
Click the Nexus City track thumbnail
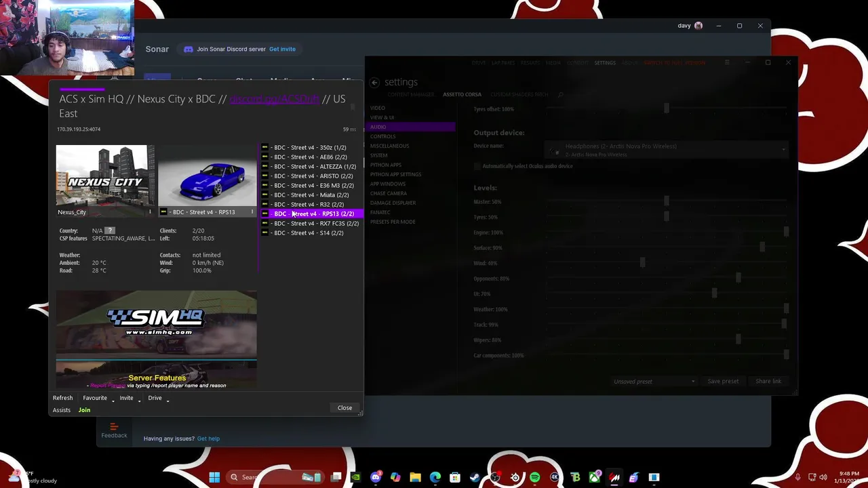(105, 176)
